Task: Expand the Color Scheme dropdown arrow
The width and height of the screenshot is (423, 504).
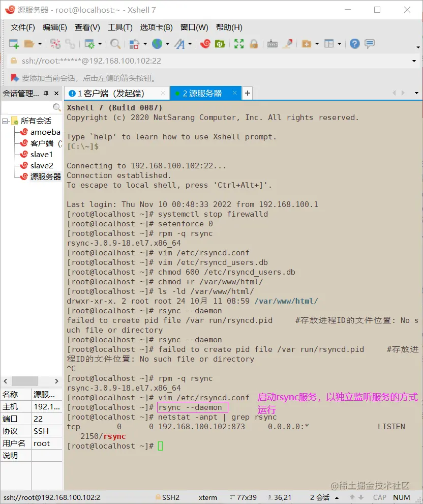Action: 145,44
